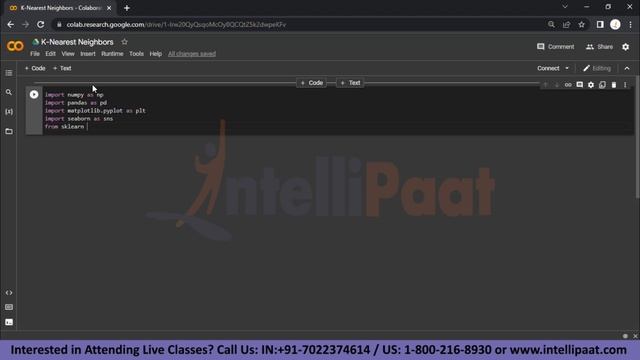Zoom search icon in address bar

pos(551,24)
